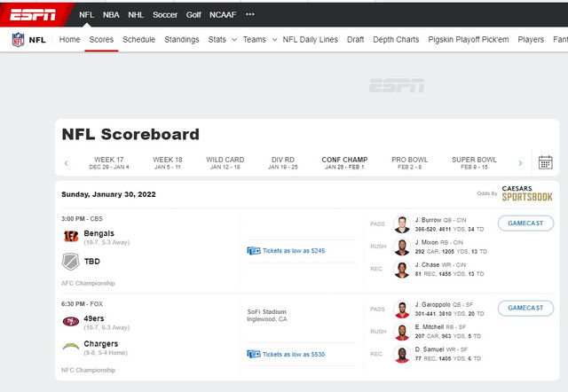Open the 49ers team name link
This screenshot has height=392, width=568.
tap(94, 318)
